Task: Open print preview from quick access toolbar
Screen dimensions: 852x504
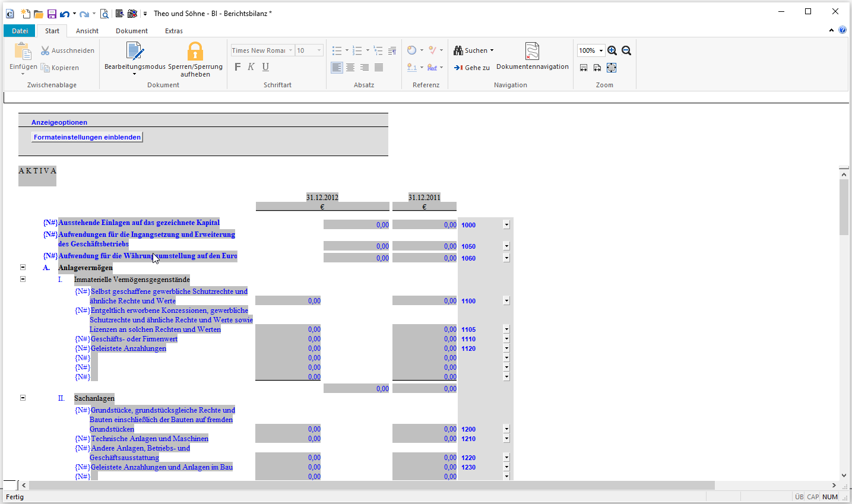Action: coord(104,14)
